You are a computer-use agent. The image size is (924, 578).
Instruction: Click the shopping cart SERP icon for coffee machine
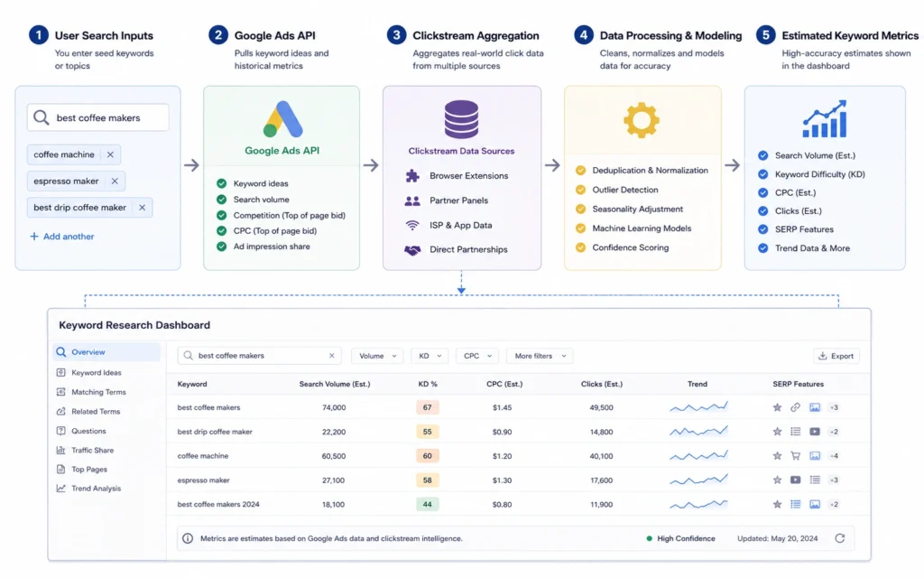point(796,456)
